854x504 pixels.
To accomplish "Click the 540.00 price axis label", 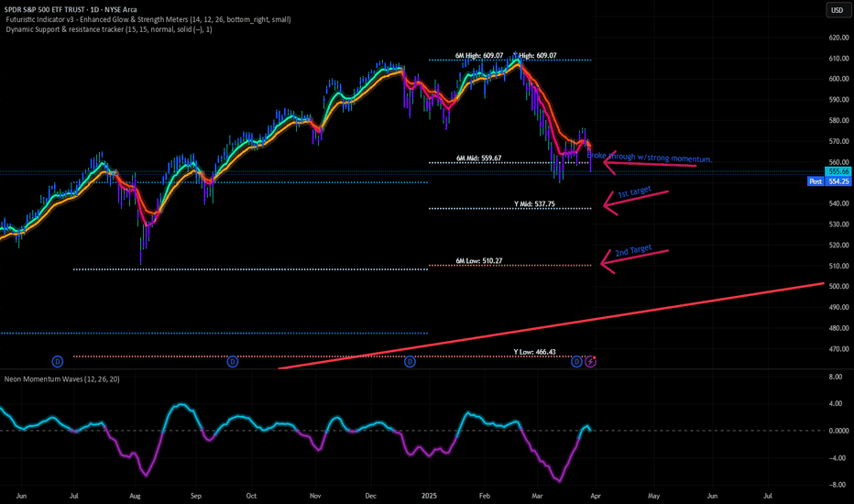I will point(838,203).
